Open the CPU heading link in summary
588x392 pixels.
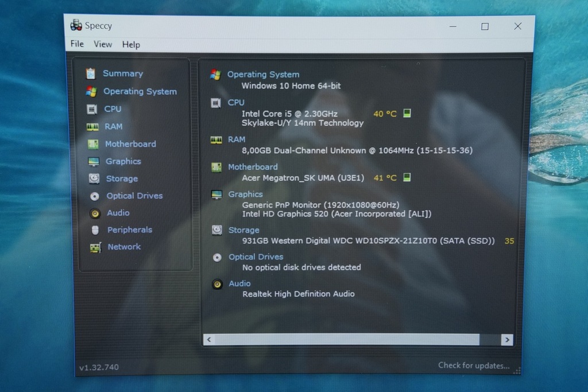pyautogui.click(x=236, y=103)
